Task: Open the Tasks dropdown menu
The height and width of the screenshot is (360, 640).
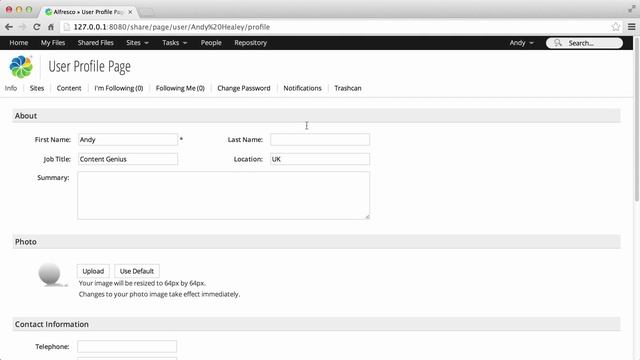Action: [x=174, y=43]
